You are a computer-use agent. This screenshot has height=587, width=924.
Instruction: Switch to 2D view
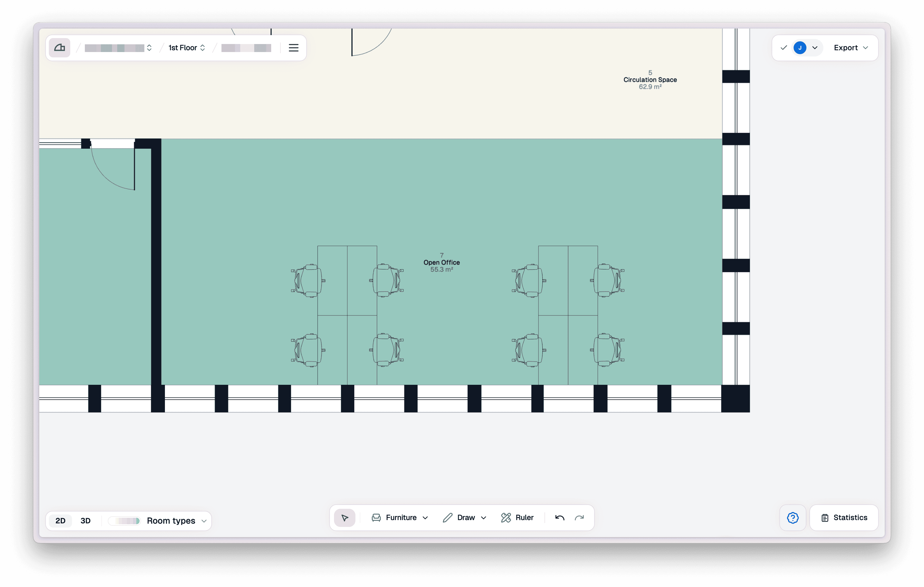60,521
